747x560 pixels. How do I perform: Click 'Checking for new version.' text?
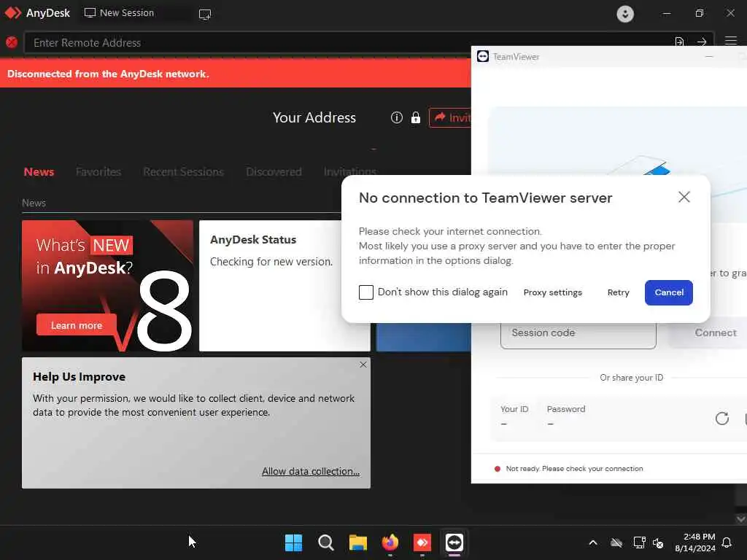pyautogui.click(x=271, y=262)
